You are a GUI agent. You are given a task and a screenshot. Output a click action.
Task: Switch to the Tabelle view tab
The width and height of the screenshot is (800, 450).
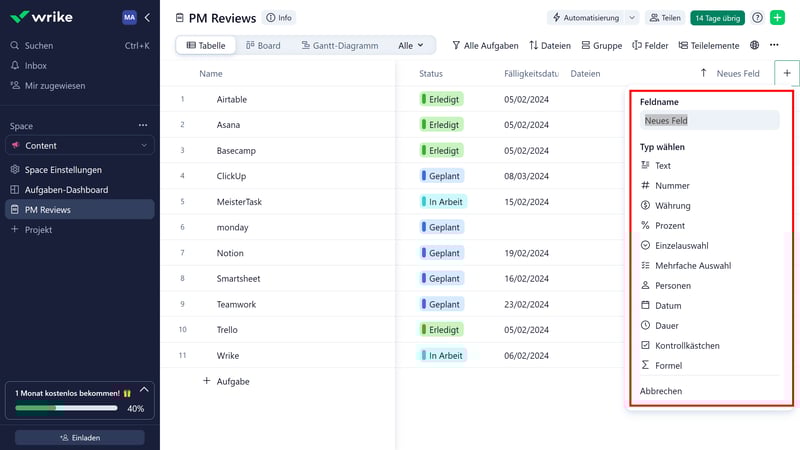[206, 45]
